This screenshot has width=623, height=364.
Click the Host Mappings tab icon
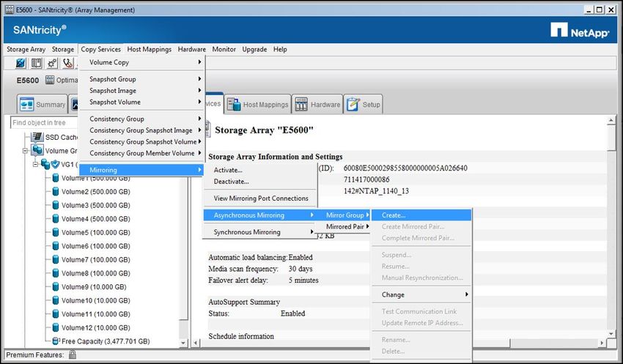234,105
